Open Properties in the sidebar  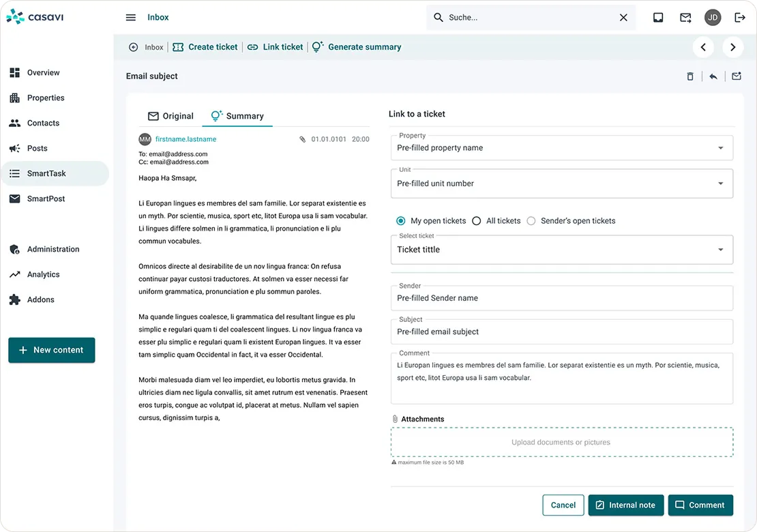click(x=55, y=98)
